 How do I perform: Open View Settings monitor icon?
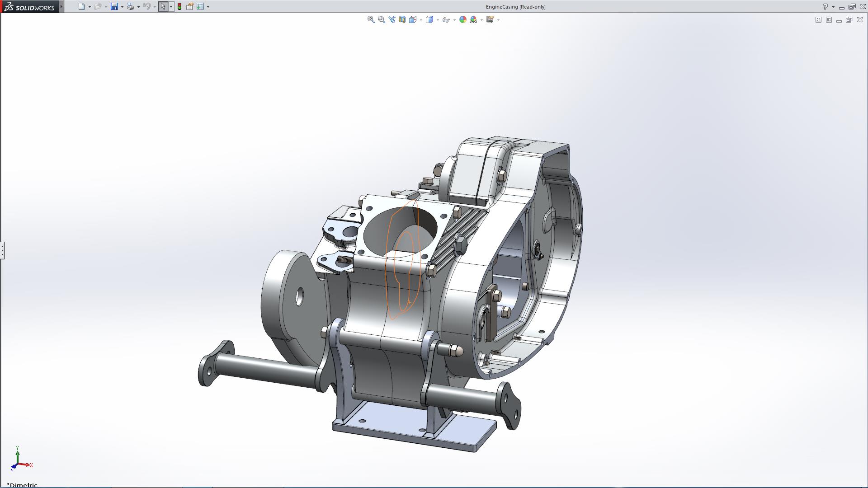pos(490,19)
